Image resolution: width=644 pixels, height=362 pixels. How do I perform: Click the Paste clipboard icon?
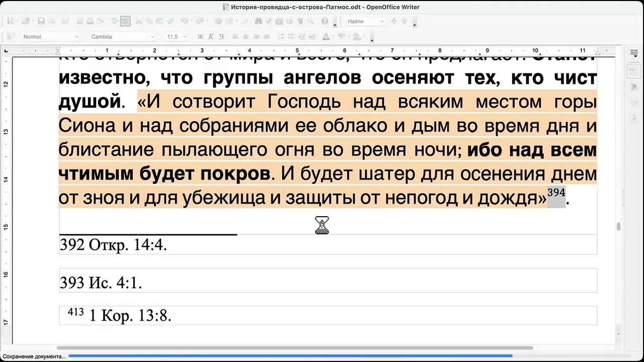pos(159,21)
